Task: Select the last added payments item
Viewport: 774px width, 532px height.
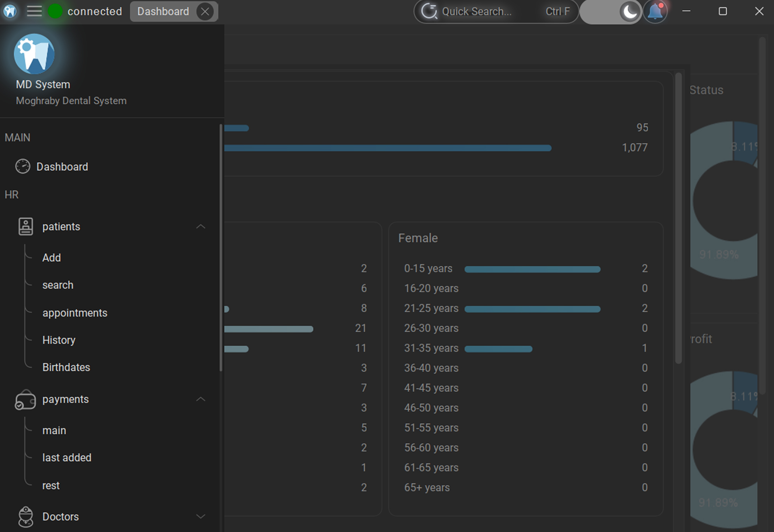Action: tap(67, 458)
